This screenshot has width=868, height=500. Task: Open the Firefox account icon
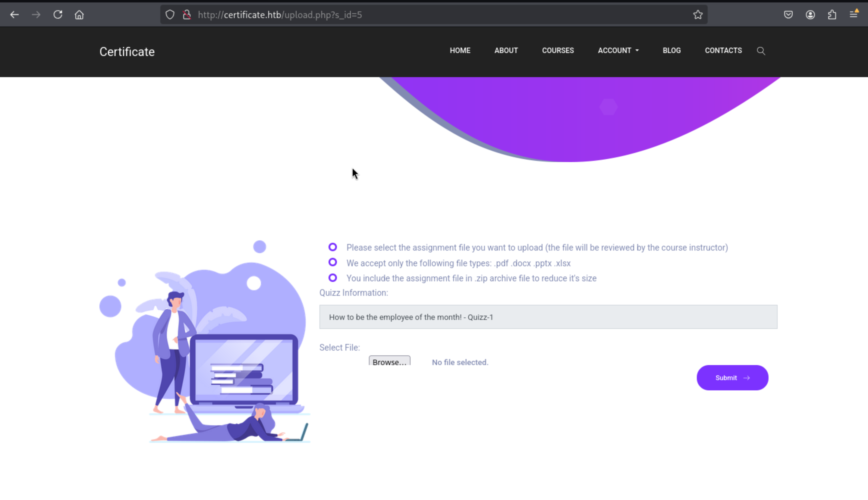click(810, 15)
